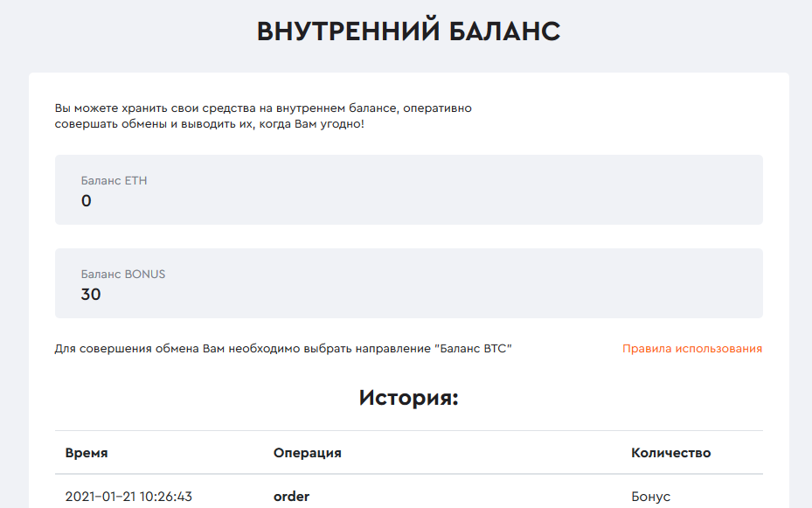Viewport: 812px width, 508px height.
Task: Click the timestamp "2021-01-21 10:26:43"
Action: coord(129,496)
